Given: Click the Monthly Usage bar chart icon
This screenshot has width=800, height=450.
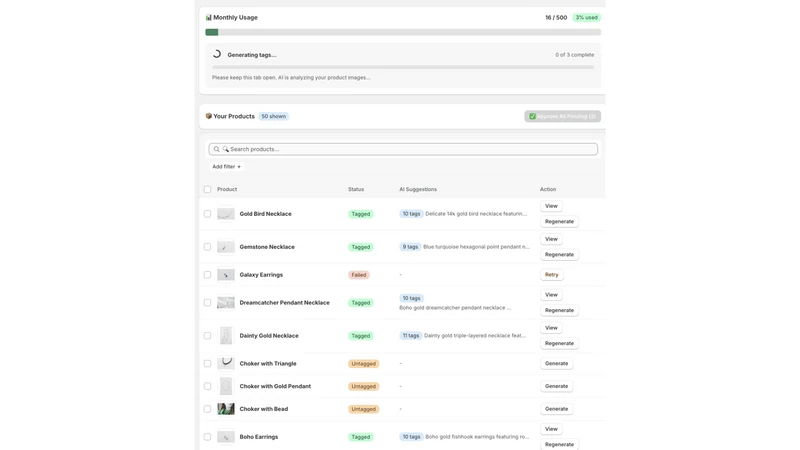Looking at the screenshot, I should click(208, 17).
